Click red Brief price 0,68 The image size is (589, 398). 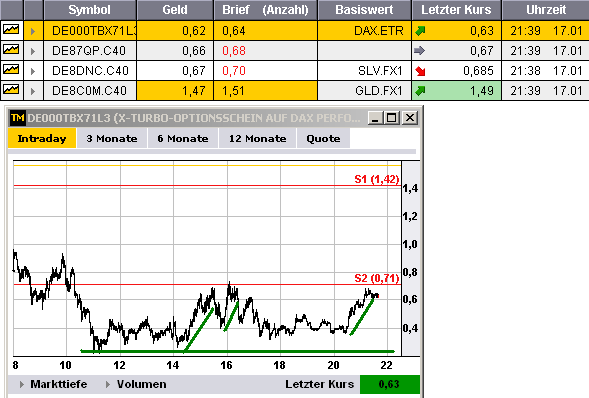(234, 51)
